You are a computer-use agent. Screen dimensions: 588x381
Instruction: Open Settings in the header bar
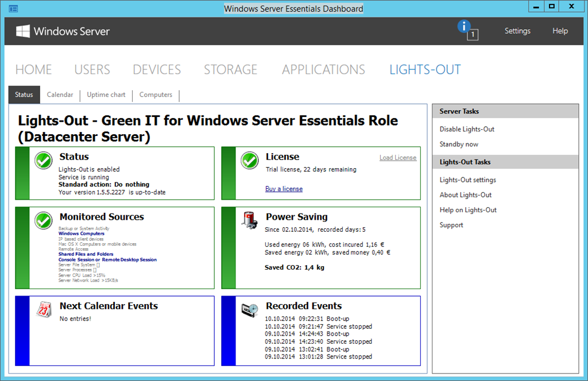(517, 31)
